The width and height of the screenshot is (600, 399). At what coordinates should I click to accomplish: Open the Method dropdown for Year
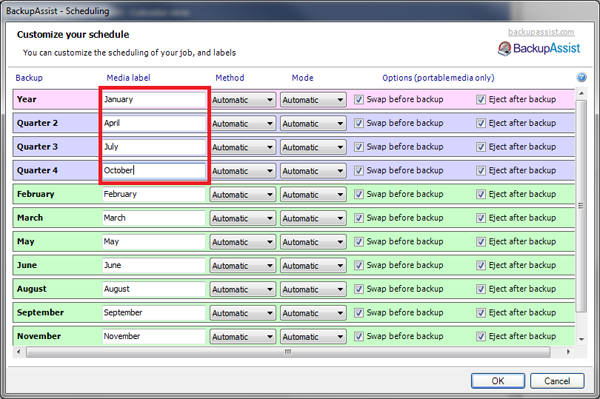tap(243, 100)
